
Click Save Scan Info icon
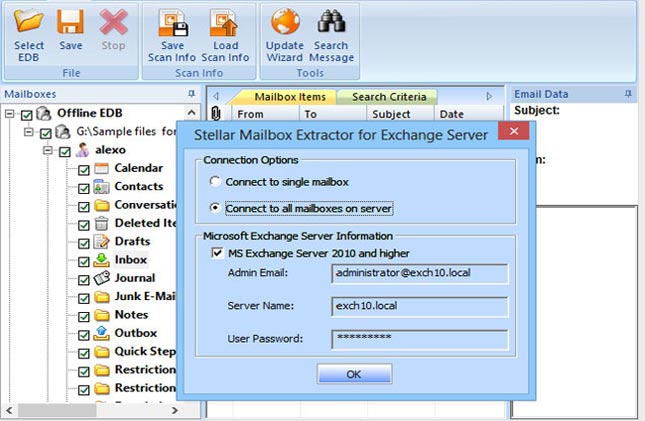(172, 23)
